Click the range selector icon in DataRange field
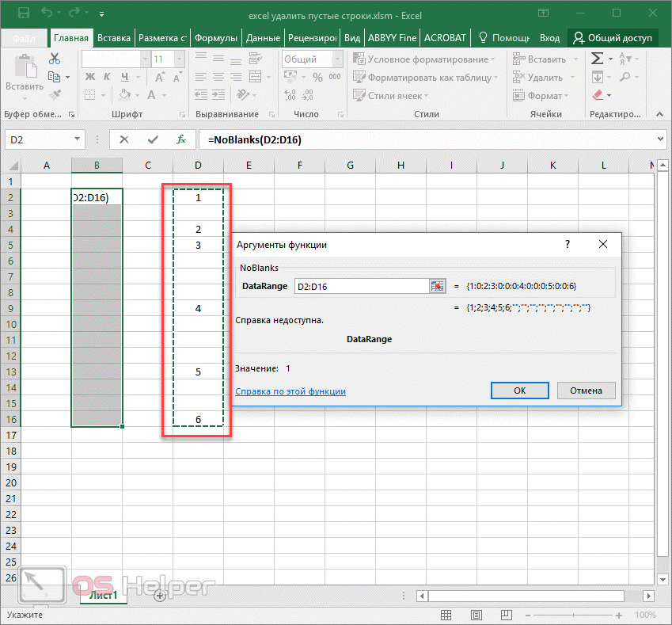The width and height of the screenshot is (672, 625). (437, 286)
